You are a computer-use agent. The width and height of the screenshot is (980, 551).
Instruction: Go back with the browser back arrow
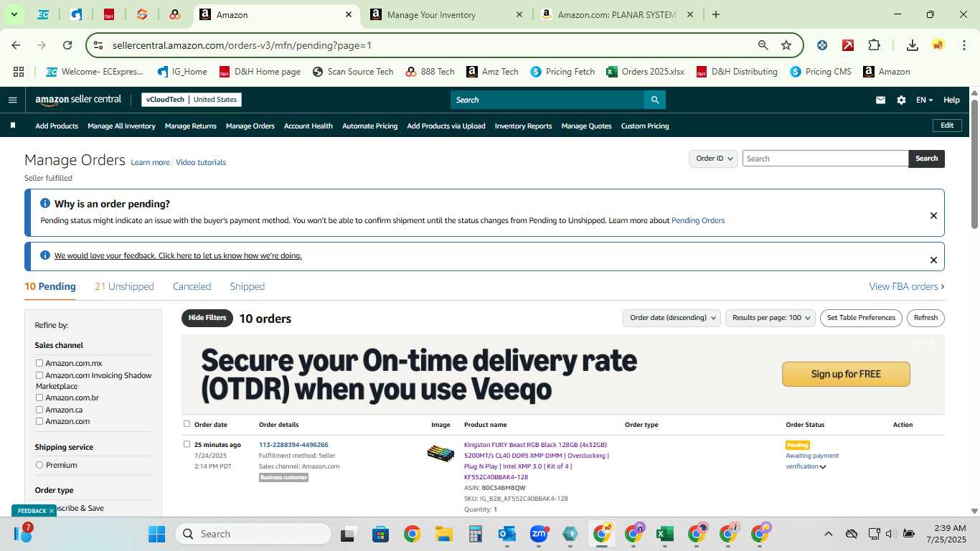point(16,45)
